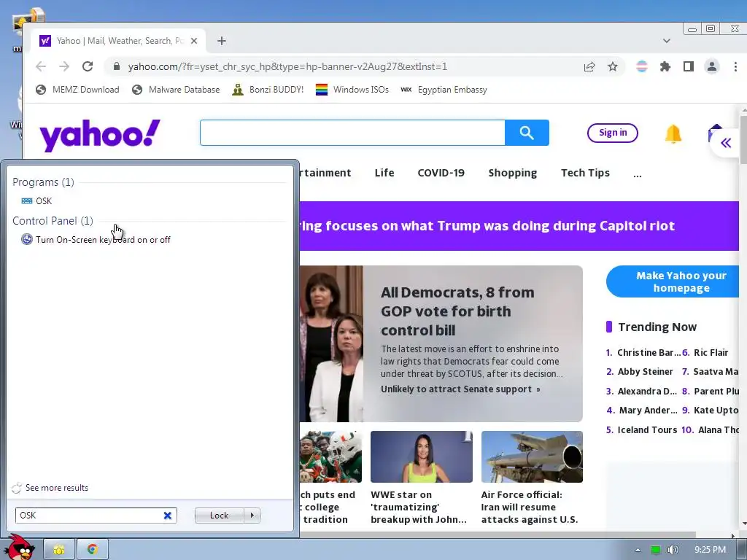Open WWE star article thumbnail
747x560 pixels.
point(422,456)
